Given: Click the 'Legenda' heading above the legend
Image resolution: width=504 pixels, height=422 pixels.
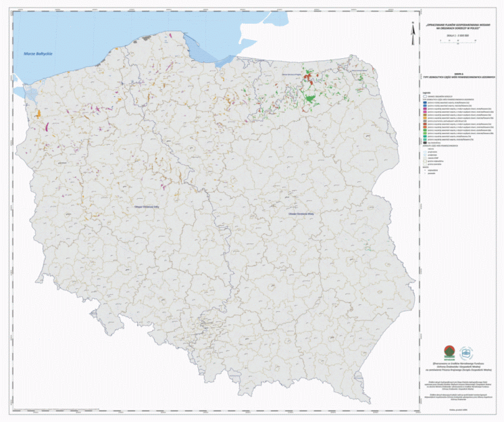Looking at the screenshot, I should pyautogui.click(x=424, y=91).
